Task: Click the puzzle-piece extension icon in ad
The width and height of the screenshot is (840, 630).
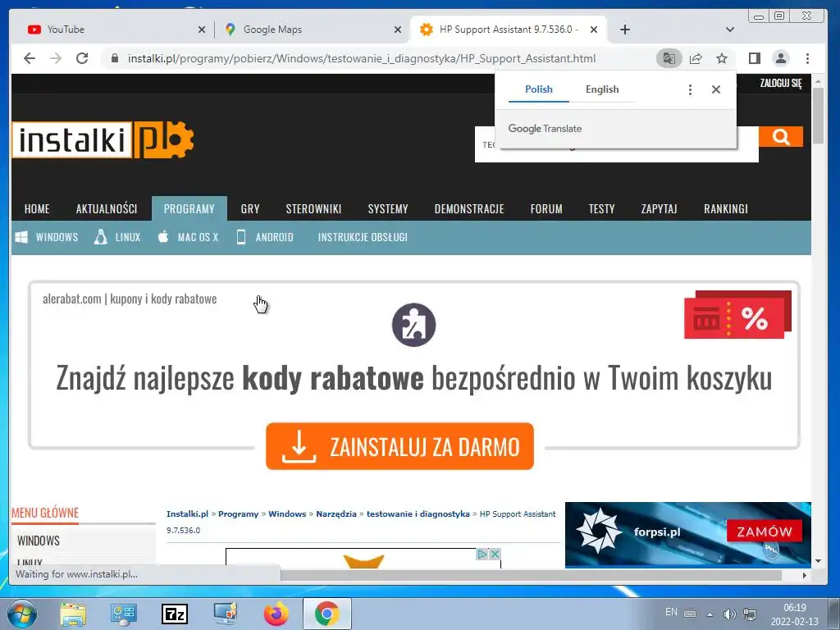Action: point(413,325)
